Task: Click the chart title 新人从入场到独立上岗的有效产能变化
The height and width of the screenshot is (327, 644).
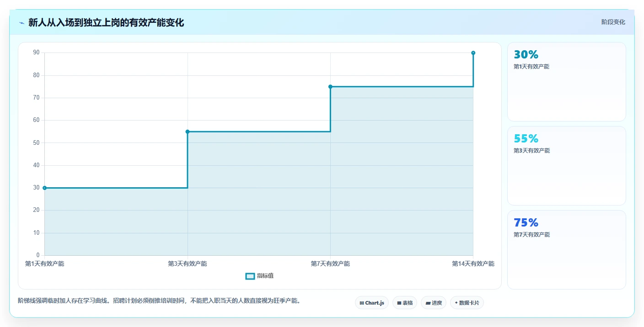Action: click(106, 23)
